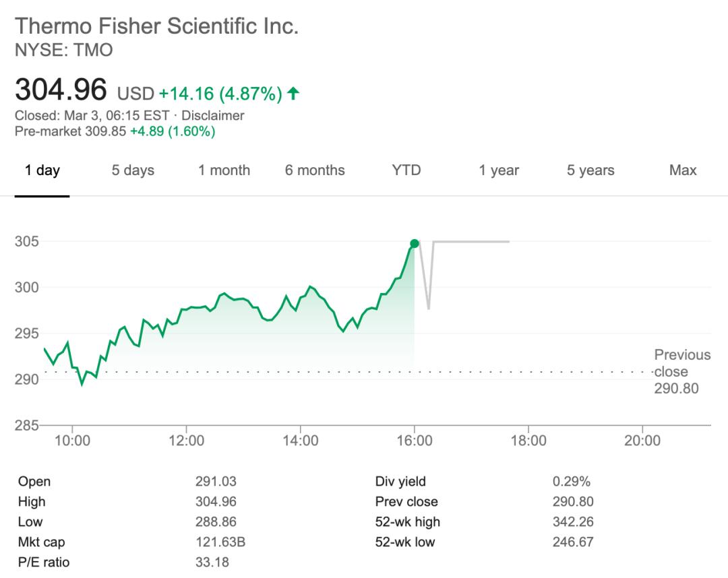The height and width of the screenshot is (578, 728).
Task: Show the 1 month chart
Action: [224, 170]
